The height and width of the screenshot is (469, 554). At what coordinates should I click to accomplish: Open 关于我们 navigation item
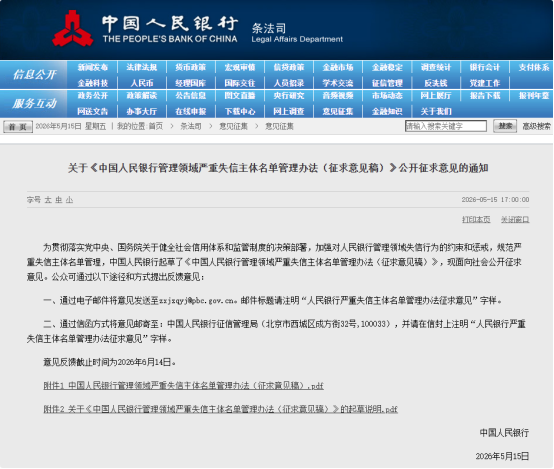pyautogui.click(x=436, y=112)
